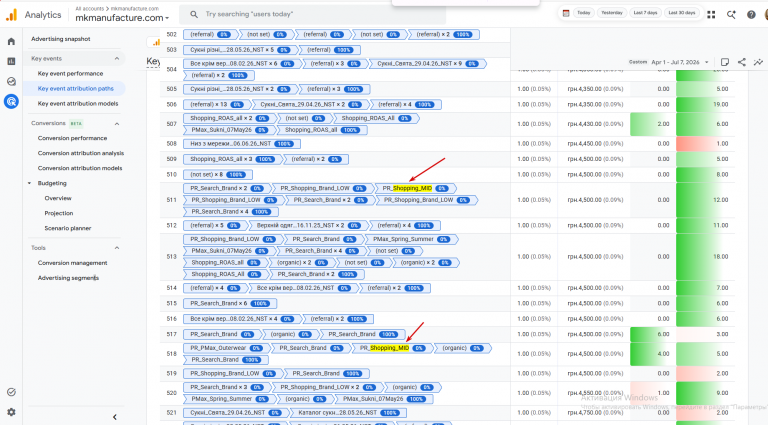Collapse the left navigation panel
The height and width of the screenshot is (425, 768).
click(x=115, y=417)
